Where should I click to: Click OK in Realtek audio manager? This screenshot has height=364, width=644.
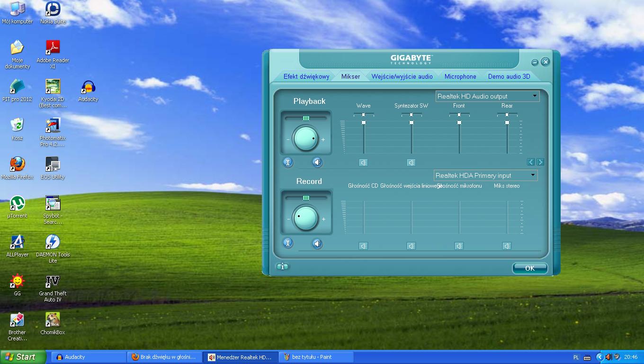530,268
